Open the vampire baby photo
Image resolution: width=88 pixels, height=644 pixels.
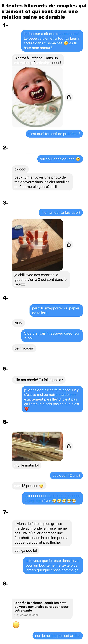pos(37,97)
